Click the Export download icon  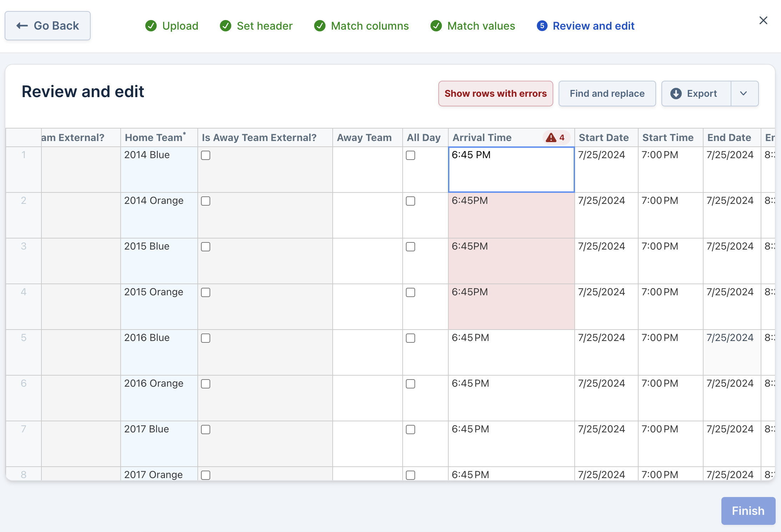(676, 94)
